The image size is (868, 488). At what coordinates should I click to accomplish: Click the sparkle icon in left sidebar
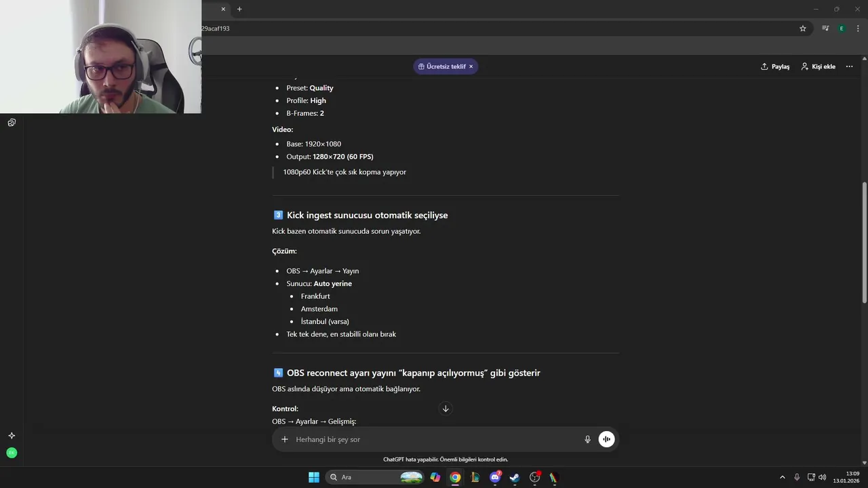click(x=12, y=436)
